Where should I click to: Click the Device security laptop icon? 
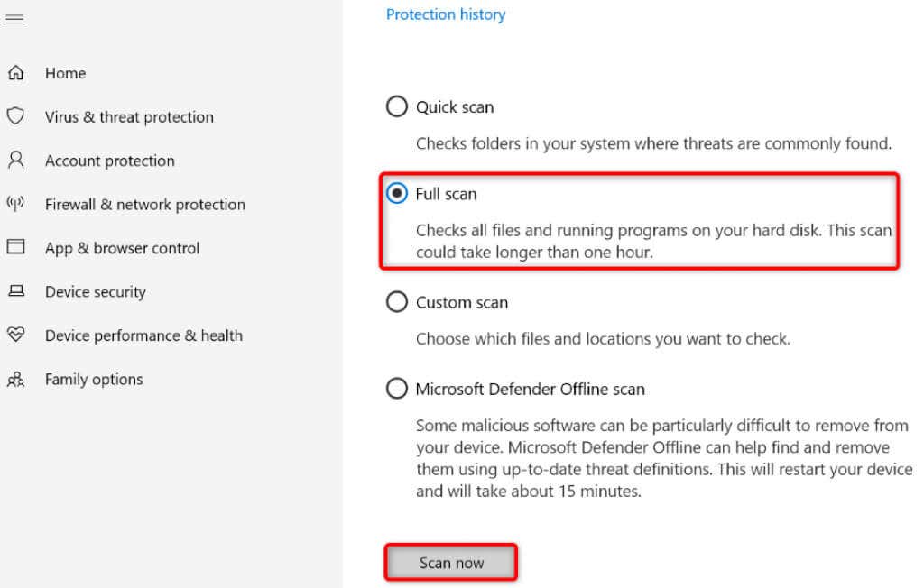(x=15, y=291)
